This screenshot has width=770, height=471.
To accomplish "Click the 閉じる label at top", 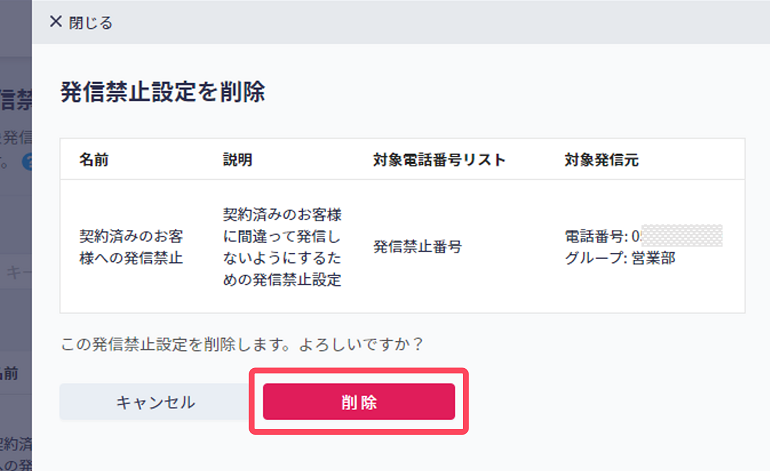I will pyautogui.click(x=90, y=23).
